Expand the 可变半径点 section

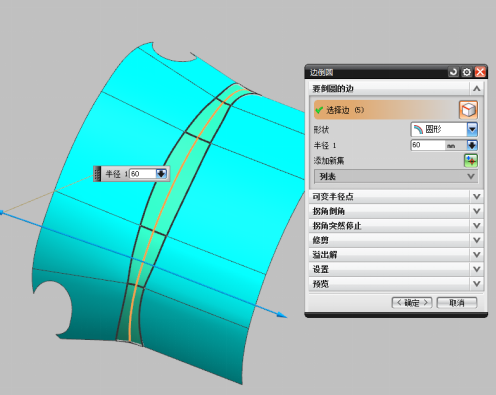[x=396, y=197]
